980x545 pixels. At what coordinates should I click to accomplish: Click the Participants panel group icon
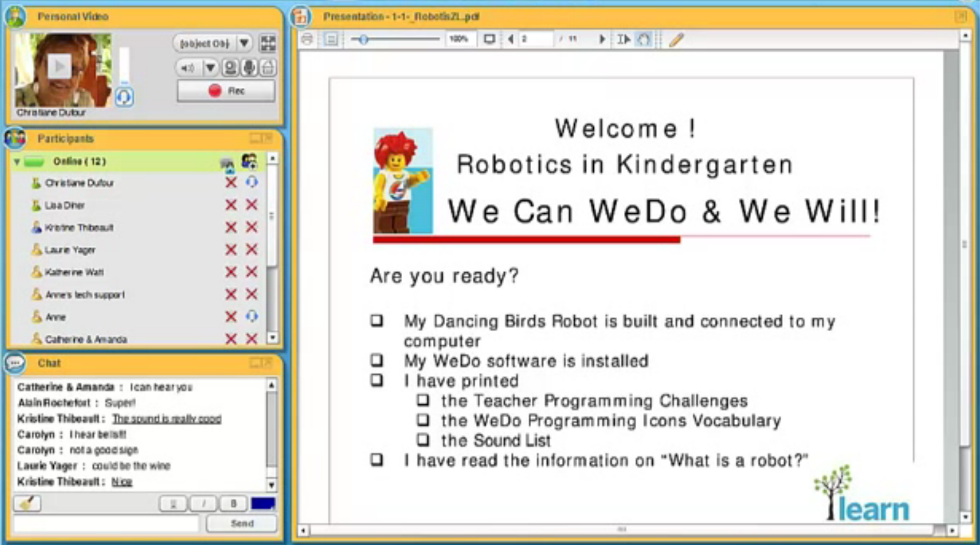point(16,139)
